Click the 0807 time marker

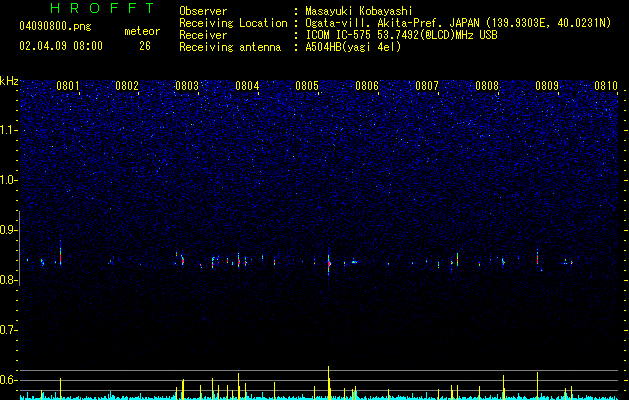point(427,86)
